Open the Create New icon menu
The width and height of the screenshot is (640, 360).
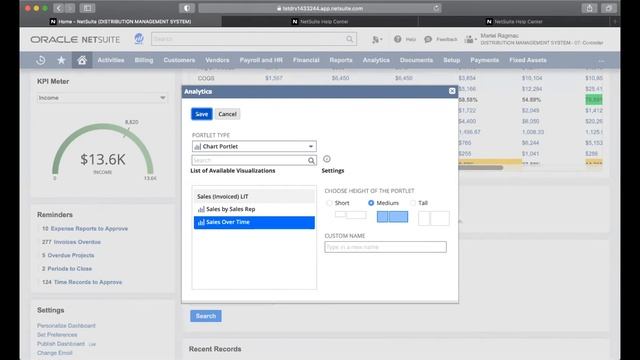tap(377, 39)
